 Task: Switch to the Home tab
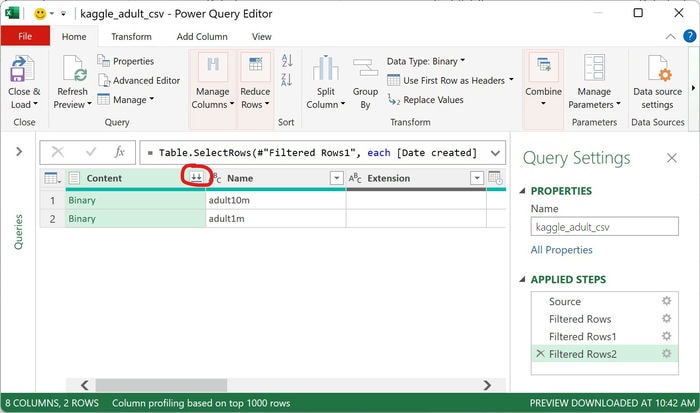[74, 37]
